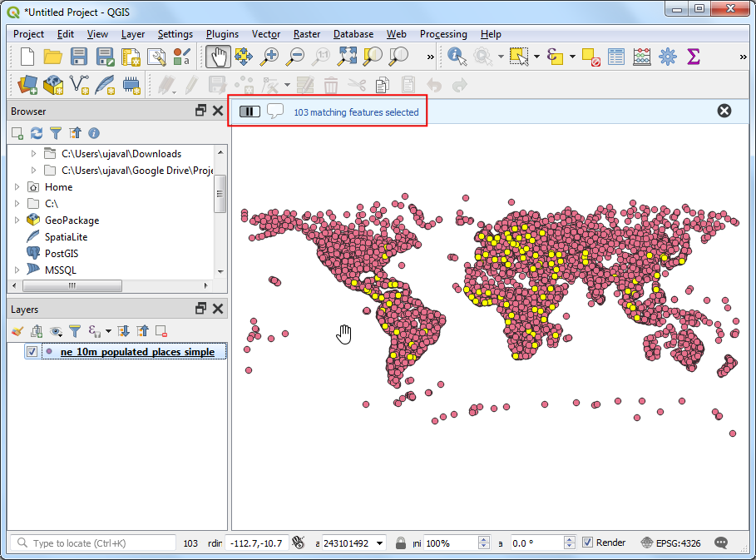Screen dimensions: 756x560
Task: Click the Save Project floppy icon
Action: tap(79, 57)
